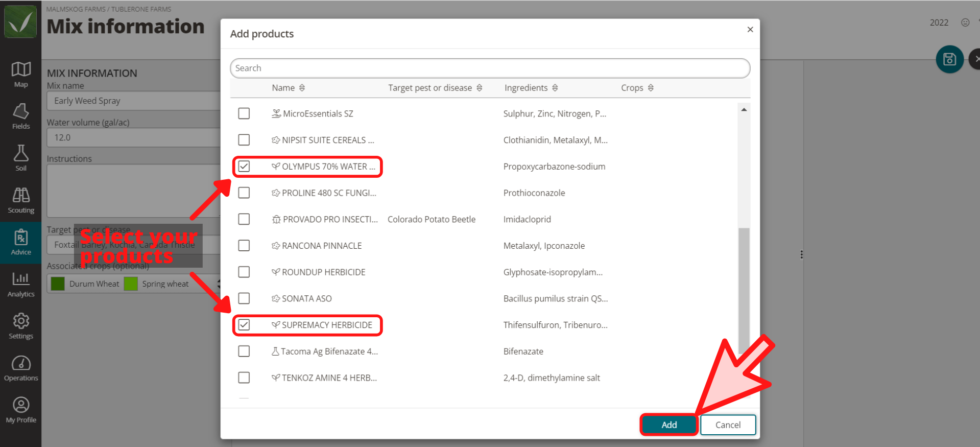Click the ROUNDUP HERBICIDE plant icon

tap(276, 272)
